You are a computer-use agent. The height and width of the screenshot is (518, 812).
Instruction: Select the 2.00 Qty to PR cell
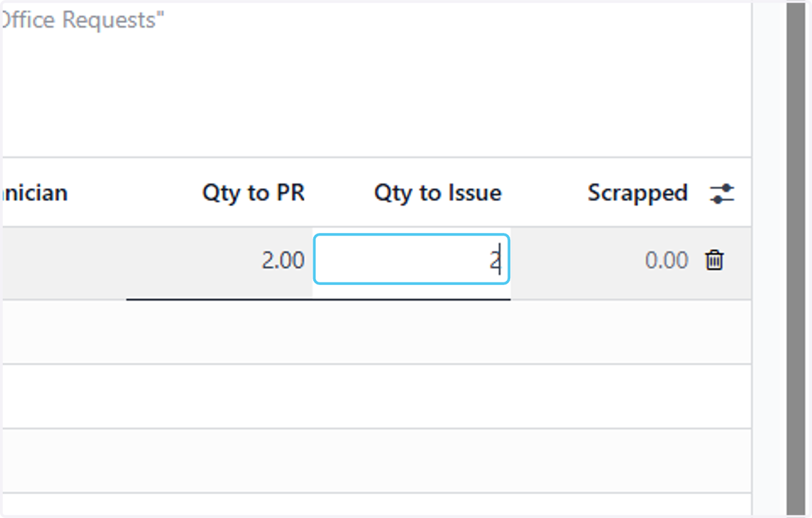tap(283, 260)
